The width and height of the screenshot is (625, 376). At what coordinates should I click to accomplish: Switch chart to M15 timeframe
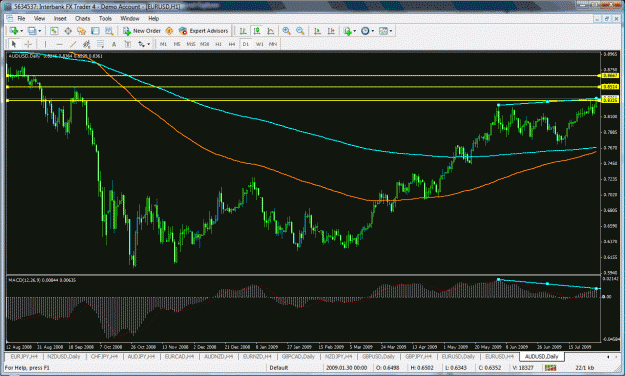point(191,44)
